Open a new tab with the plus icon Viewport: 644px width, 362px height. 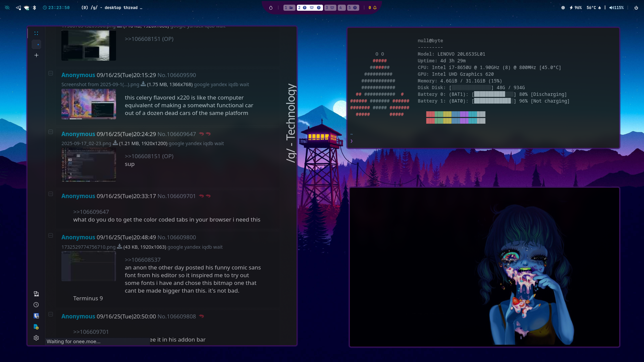coord(36,55)
